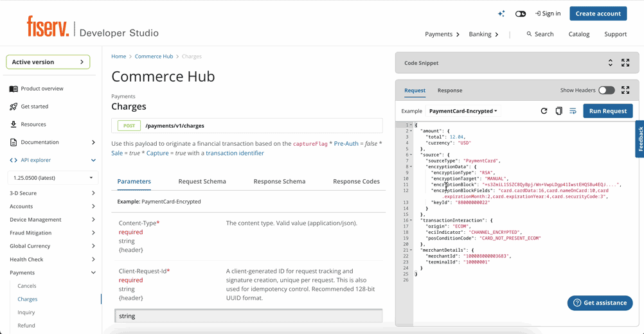644x334 pixels.
Task: Open the API version 1.25.0500 dropdown
Action: coord(51,177)
